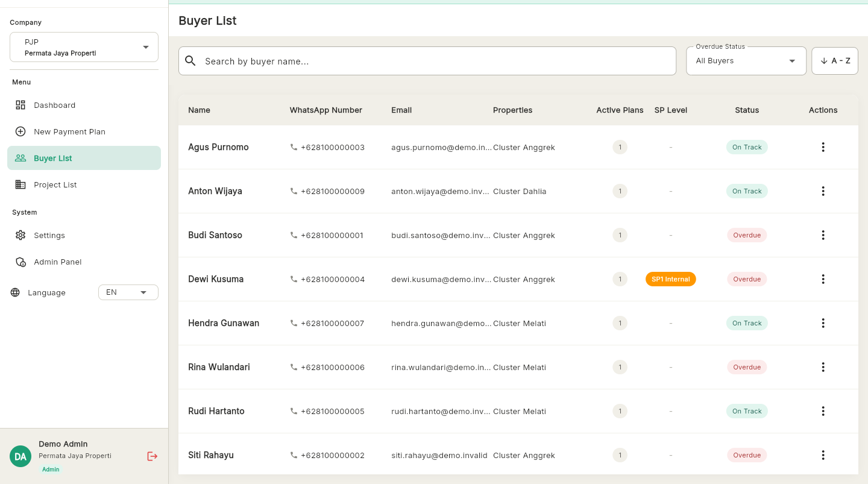Click the logout arrow icon

click(x=152, y=456)
